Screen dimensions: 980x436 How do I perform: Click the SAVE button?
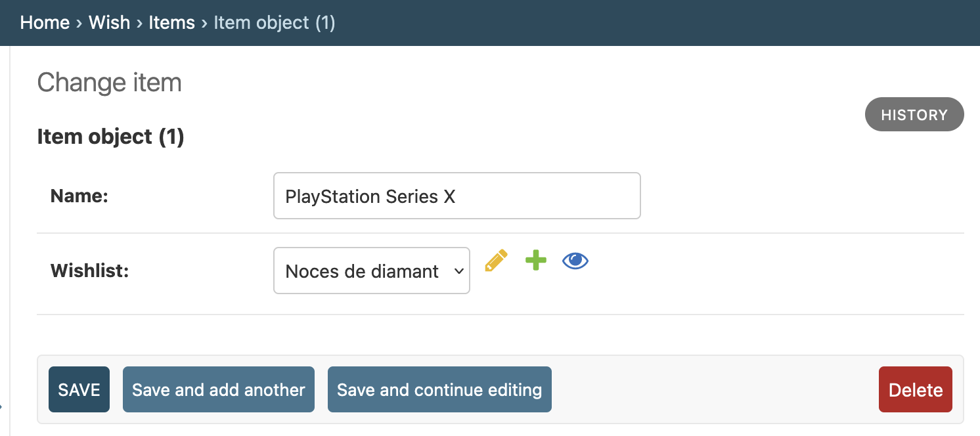(x=79, y=389)
